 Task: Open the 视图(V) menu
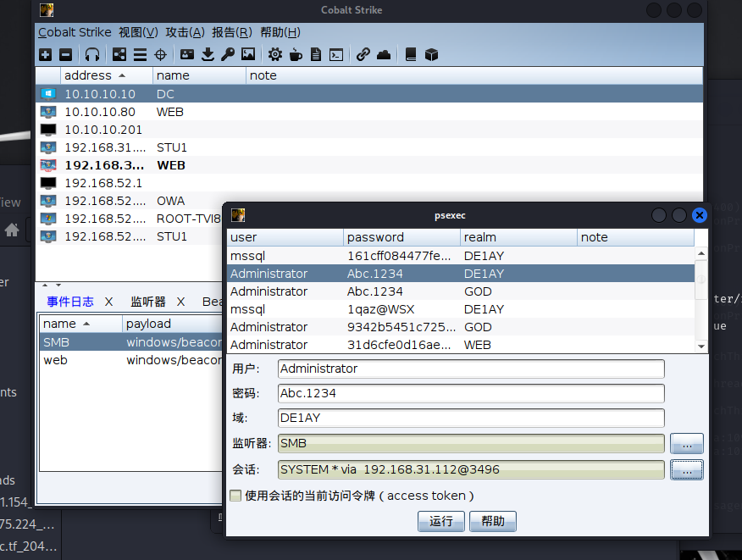[138, 32]
